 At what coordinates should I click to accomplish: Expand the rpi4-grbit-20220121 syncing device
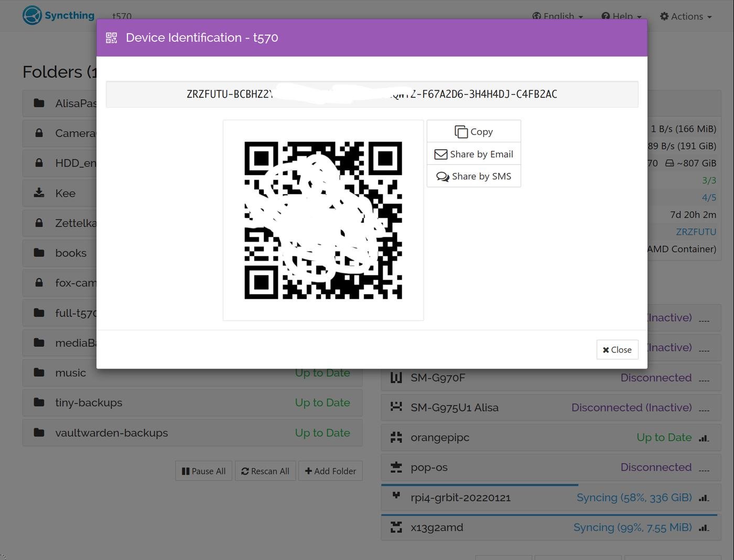(550, 498)
